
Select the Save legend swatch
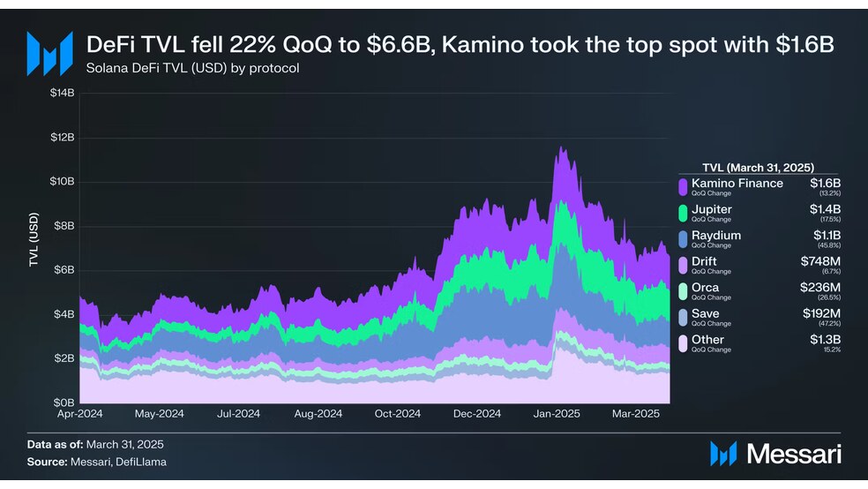(x=683, y=317)
